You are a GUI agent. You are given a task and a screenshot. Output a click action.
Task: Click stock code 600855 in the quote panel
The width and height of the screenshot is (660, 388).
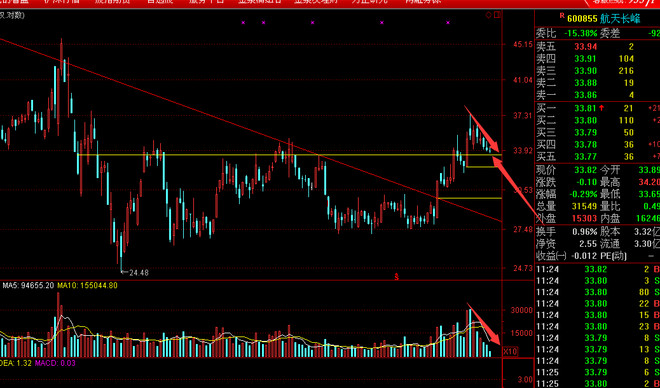click(582, 19)
